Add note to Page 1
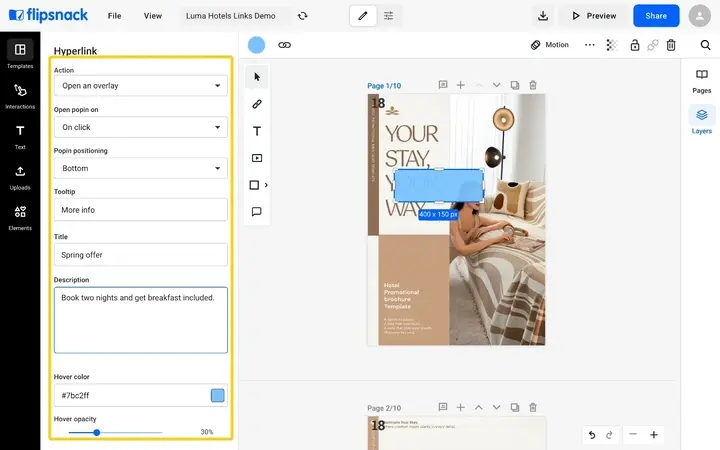720x450 pixels. [443, 85]
